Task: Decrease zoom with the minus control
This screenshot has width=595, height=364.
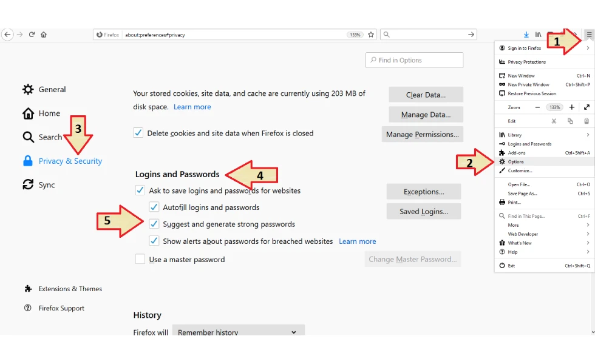Action: tap(537, 107)
